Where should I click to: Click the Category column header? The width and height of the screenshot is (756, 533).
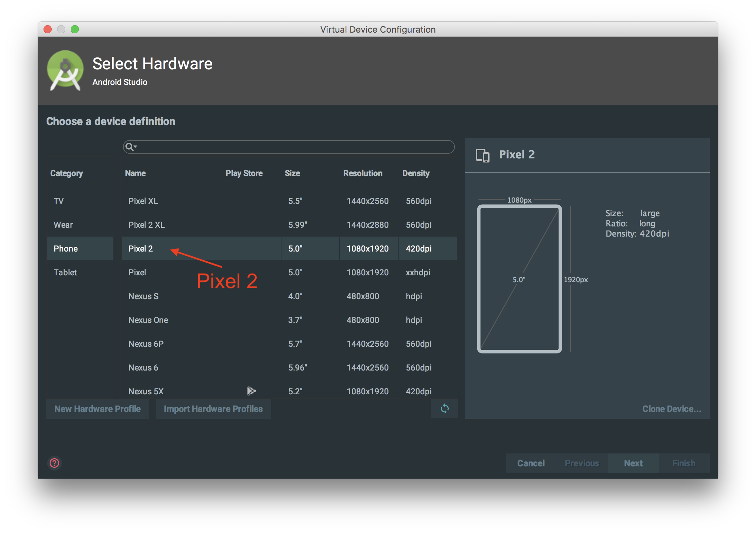66,173
